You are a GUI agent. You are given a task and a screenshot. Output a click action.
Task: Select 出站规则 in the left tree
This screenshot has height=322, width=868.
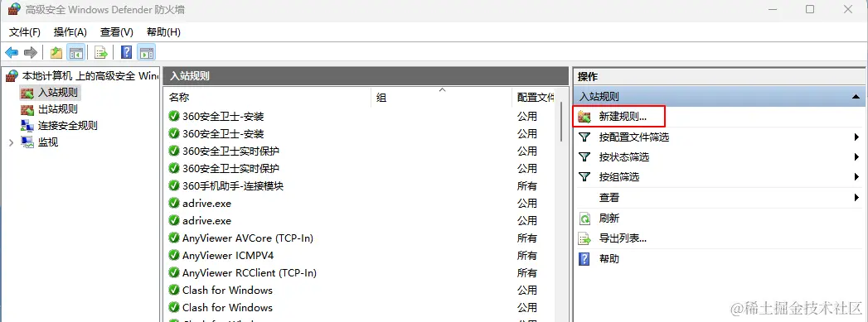(x=57, y=109)
